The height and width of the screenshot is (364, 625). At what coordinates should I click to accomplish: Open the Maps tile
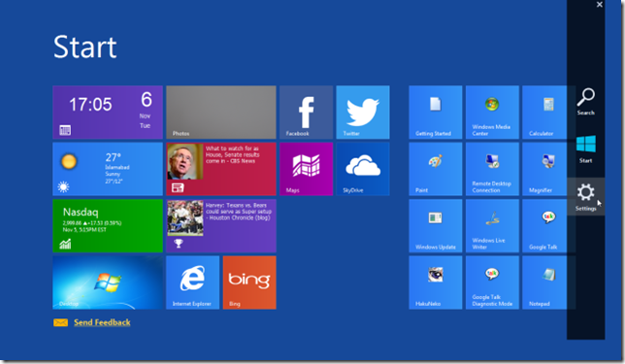306,169
